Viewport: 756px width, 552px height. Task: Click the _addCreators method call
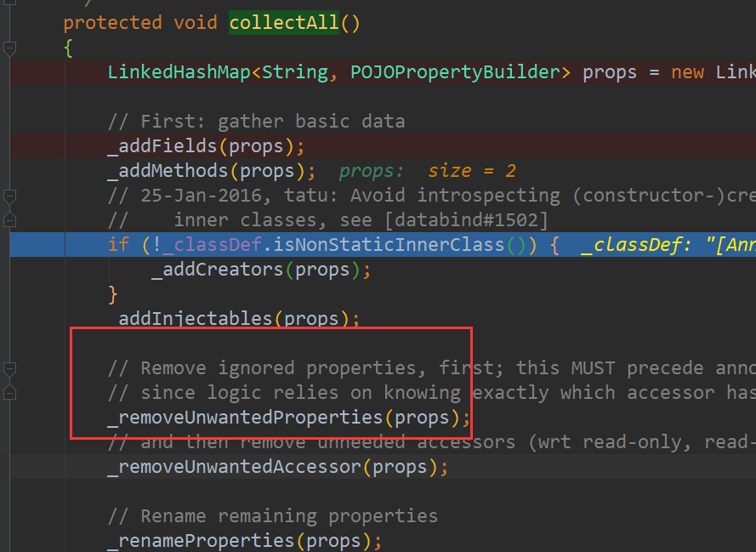coord(217,270)
